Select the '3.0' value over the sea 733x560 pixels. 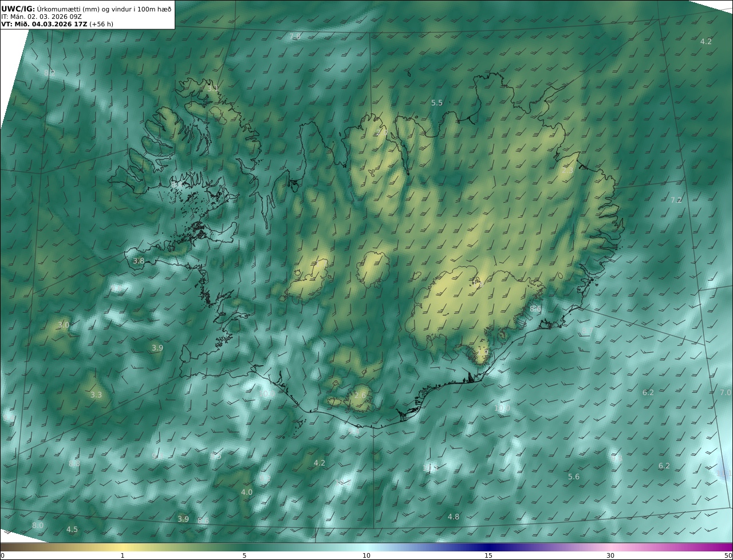(x=64, y=325)
